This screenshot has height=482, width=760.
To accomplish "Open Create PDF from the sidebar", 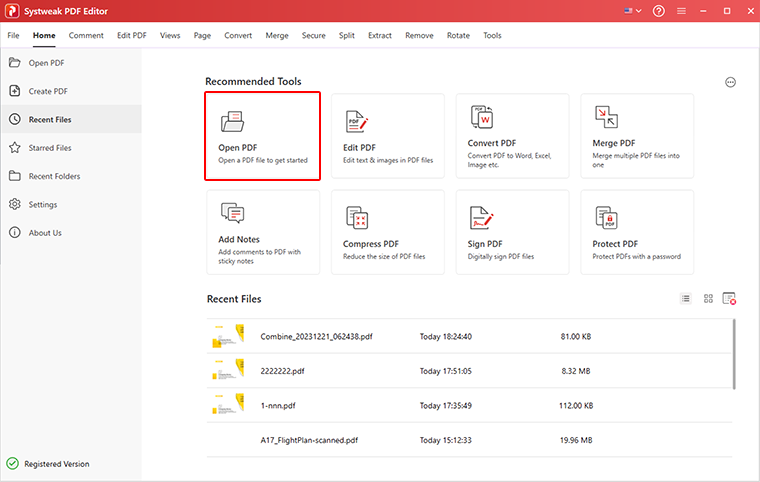I will 48,91.
